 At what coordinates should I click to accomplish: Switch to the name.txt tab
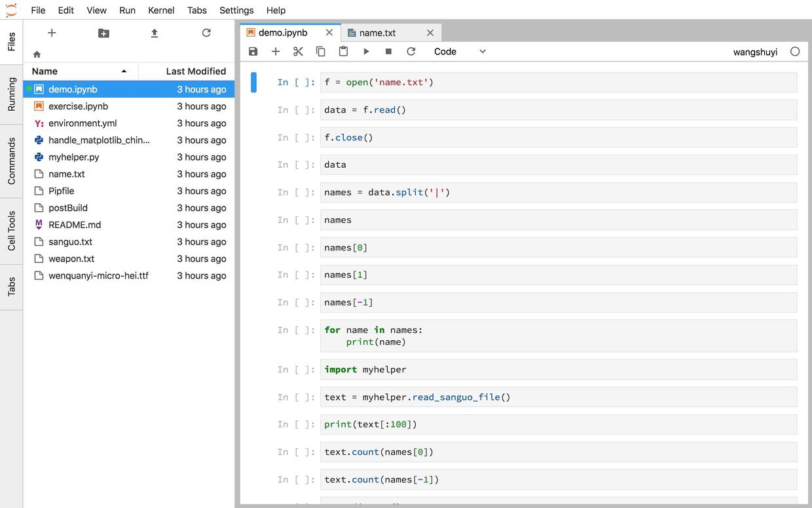coord(386,33)
